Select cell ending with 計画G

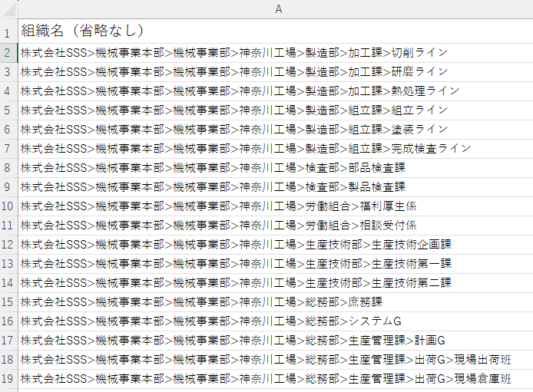click(276, 341)
